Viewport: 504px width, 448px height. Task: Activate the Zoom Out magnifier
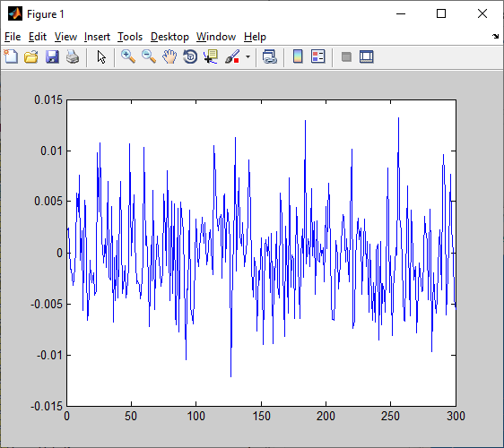[x=149, y=56]
